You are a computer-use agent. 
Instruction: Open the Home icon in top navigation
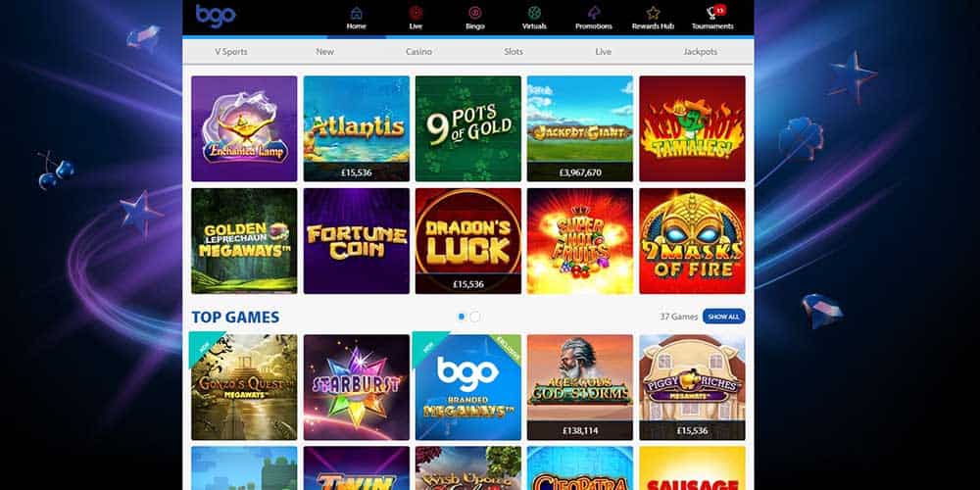(357, 13)
